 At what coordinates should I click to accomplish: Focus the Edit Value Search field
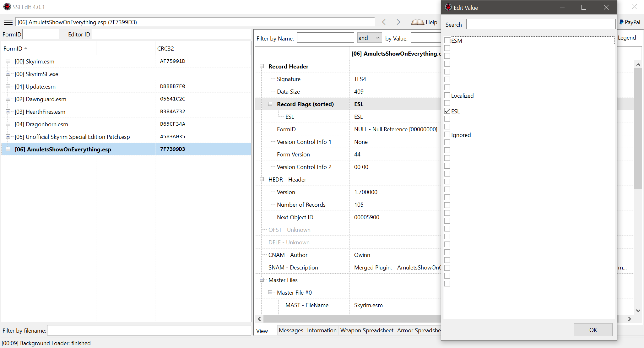point(541,24)
